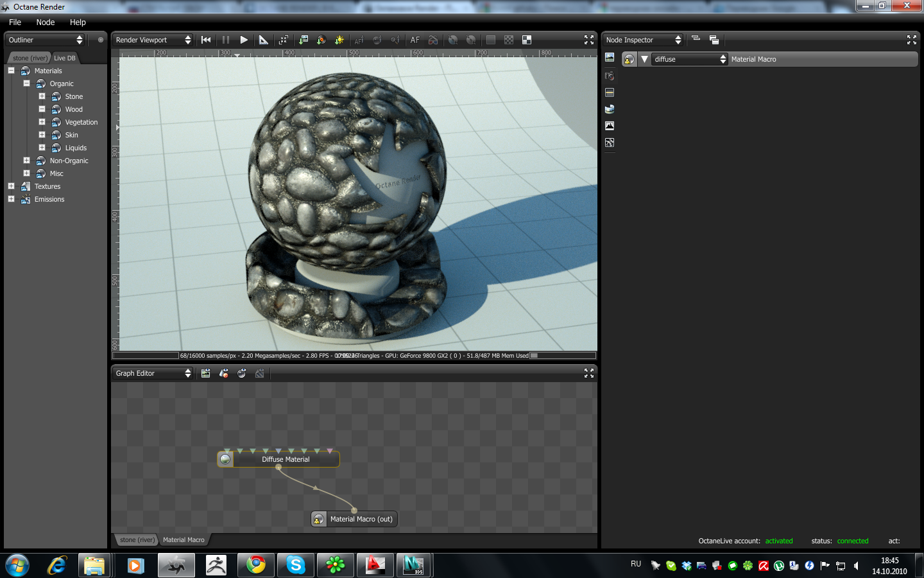Expand the Wood category
This screenshot has width=924, height=578.
[x=42, y=109]
